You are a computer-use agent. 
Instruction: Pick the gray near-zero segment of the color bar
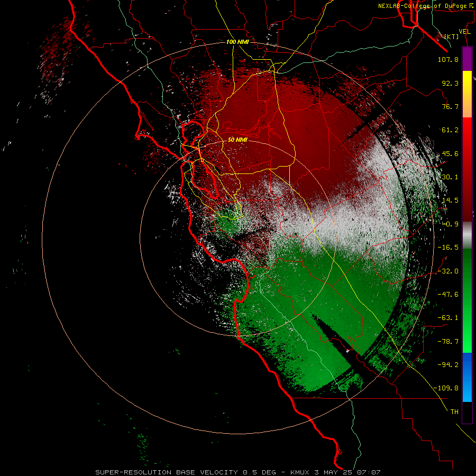(467, 235)
